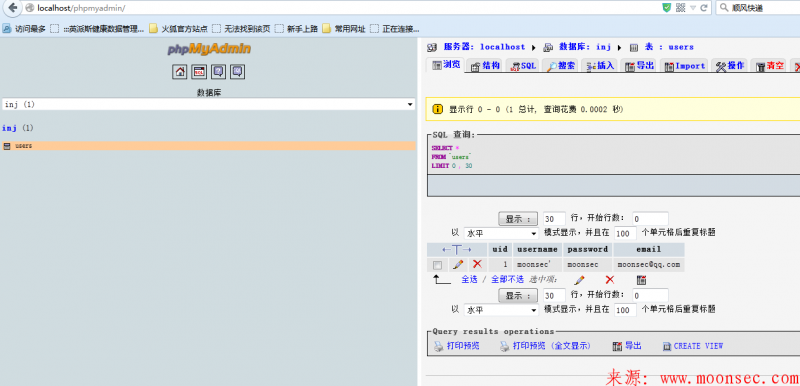Click the repeat headers 100 field above table
Viewport: 800px width, 386px height.
pyautogui.click(x=625, y=234)
